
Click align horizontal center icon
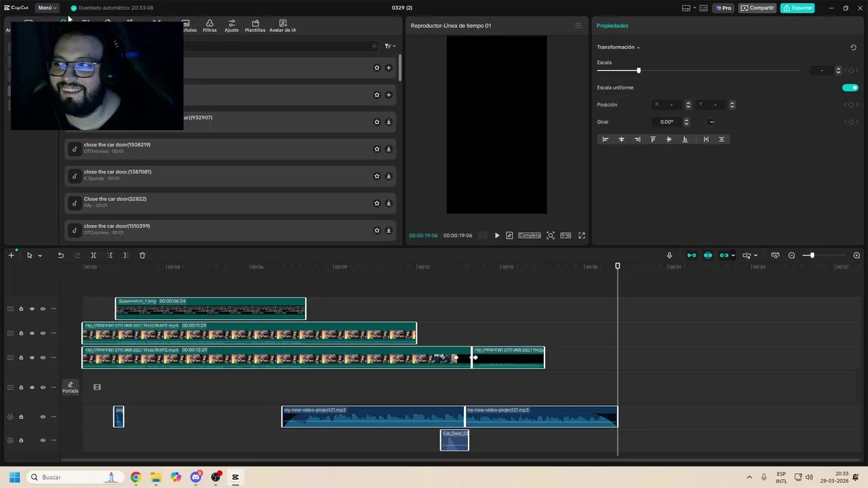(x=621, y=139)
